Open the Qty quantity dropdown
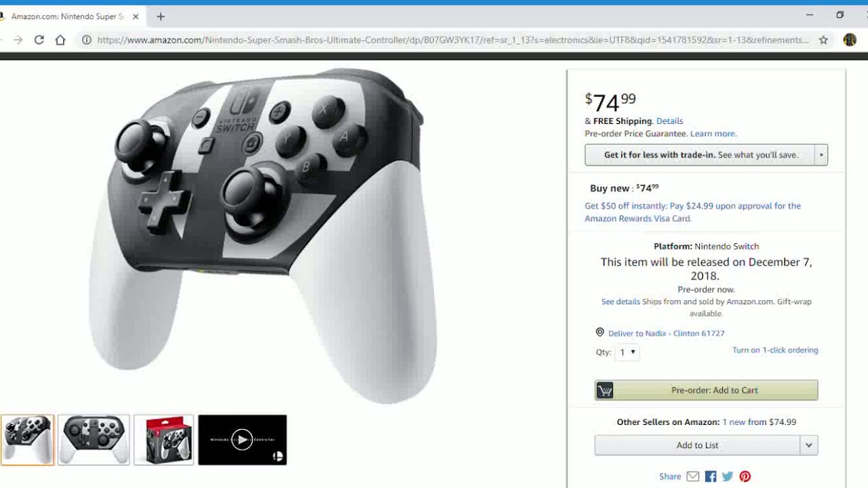The height and width of the screenshot is (488, 868). pyautogui.click(x=627, y=352)
